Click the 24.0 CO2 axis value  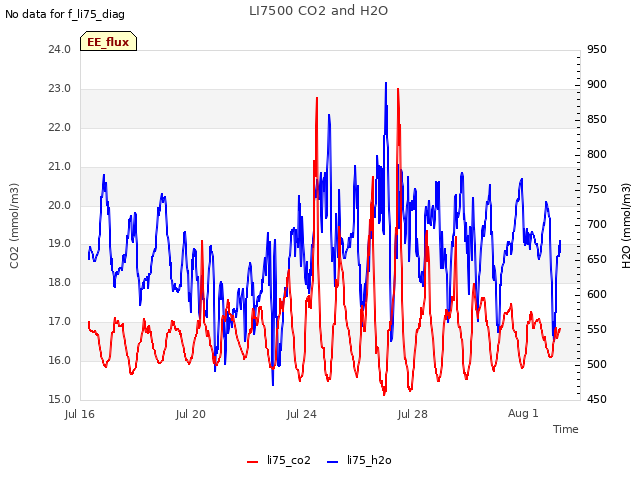point(60,49)
